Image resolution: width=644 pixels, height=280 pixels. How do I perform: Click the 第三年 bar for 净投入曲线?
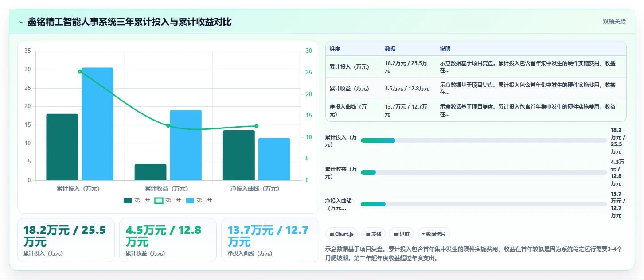(274, 159)
